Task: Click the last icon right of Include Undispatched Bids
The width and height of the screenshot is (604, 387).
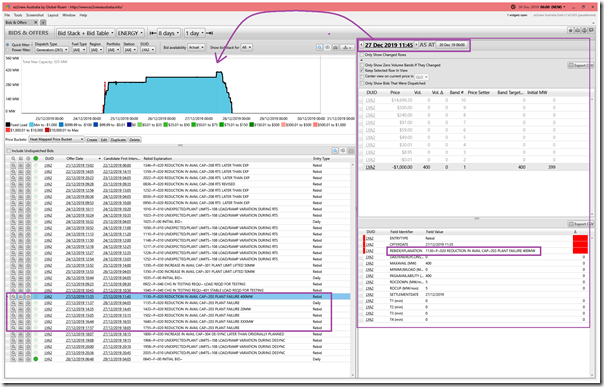Action: [351, 151]
